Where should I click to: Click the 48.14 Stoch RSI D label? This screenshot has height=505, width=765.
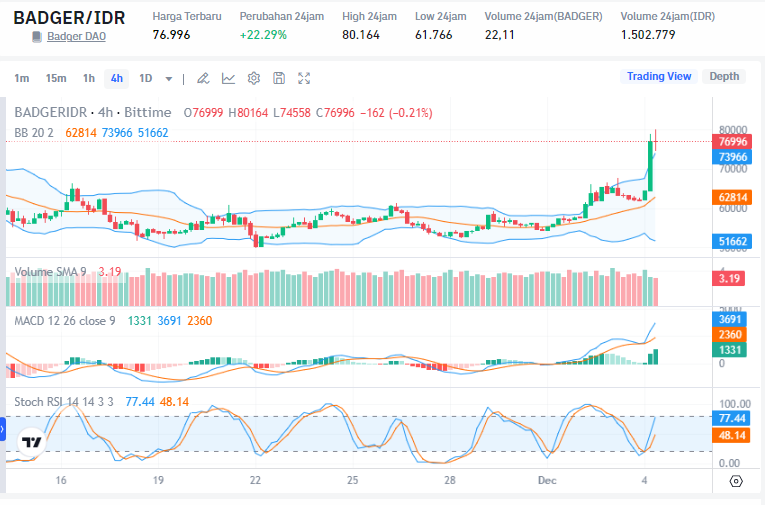pos(732,435)
